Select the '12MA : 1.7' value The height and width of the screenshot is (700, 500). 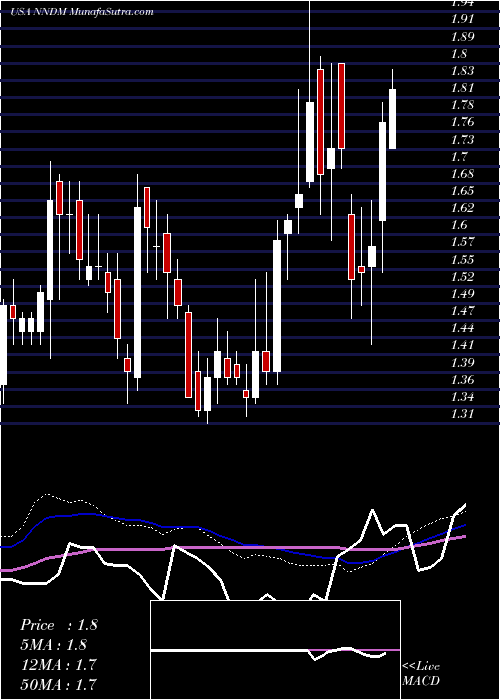tap(58, 664)
